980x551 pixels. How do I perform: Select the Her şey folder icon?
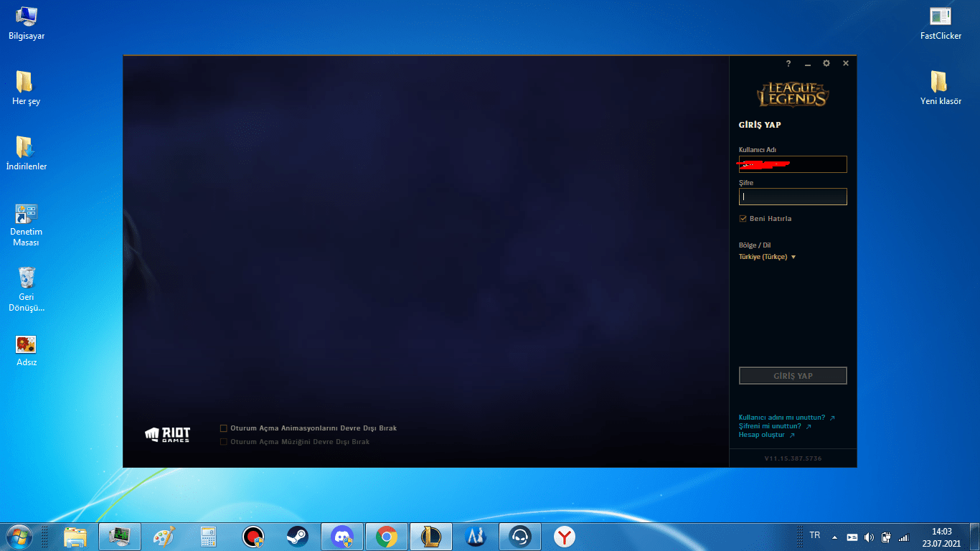pos(26,88)
